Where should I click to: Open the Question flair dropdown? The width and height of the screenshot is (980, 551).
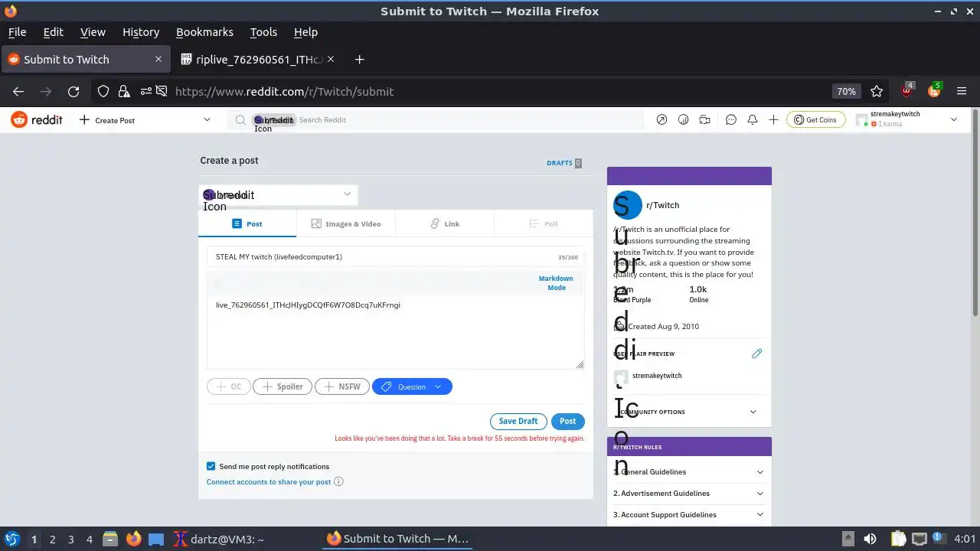[412, 386]
